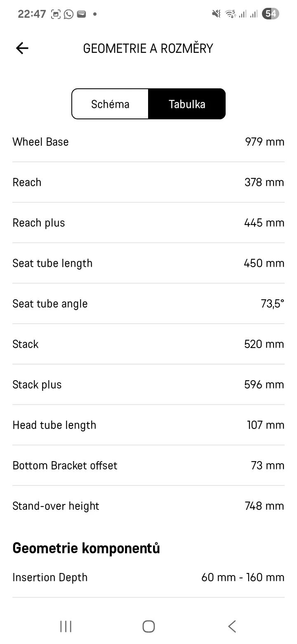Tap the WhatsApp notification icon
Screen dimensions: 297x644
point(68,14)
